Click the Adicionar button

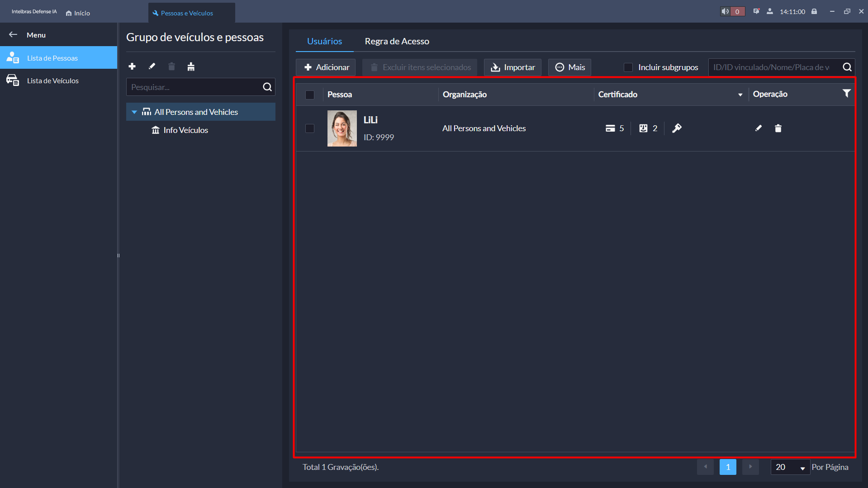click(326, 67)
